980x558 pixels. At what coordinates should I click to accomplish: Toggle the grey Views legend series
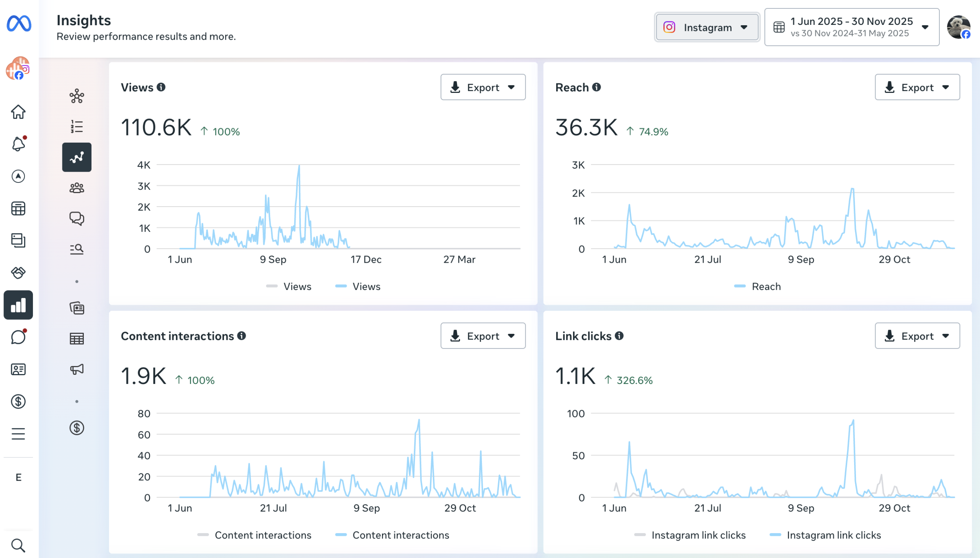289,286
